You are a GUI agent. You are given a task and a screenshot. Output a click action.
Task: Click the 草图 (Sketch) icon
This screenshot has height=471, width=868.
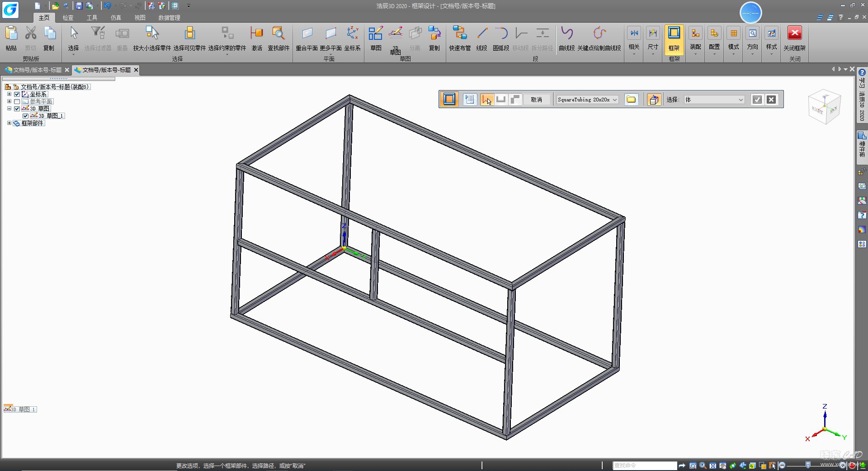[x=376, y=33]
